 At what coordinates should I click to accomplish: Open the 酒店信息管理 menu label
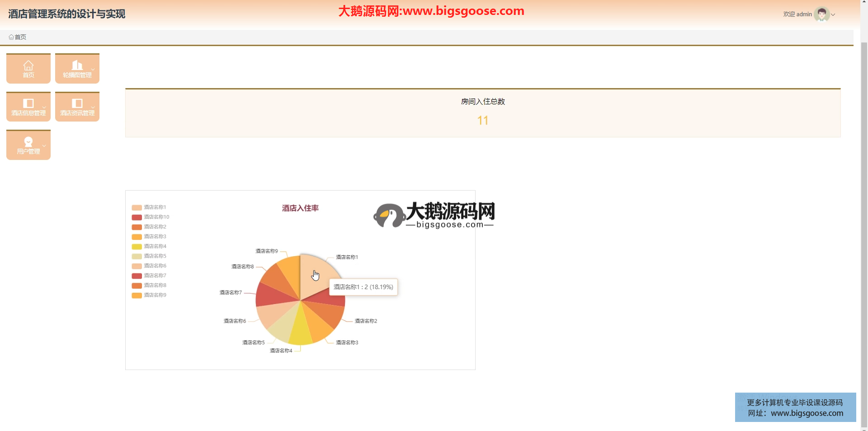[28, 113]
